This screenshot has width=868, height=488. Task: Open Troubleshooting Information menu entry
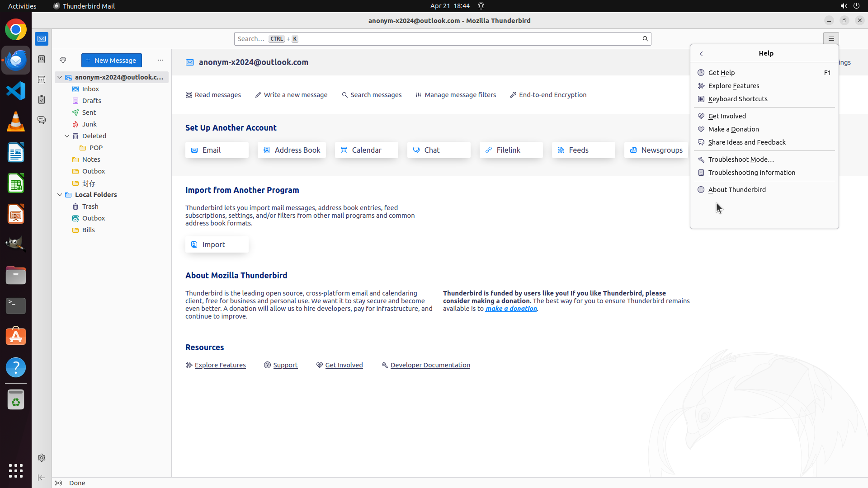[751, 173]
